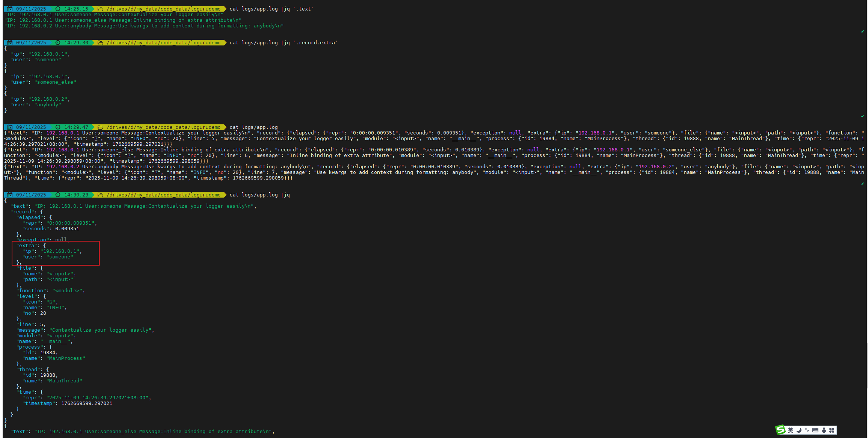Image resolution: width=868 pixels, height=438 pixels.
Task: Open the Sogou toolbox four-dot icon
Action: pos(832,430)
